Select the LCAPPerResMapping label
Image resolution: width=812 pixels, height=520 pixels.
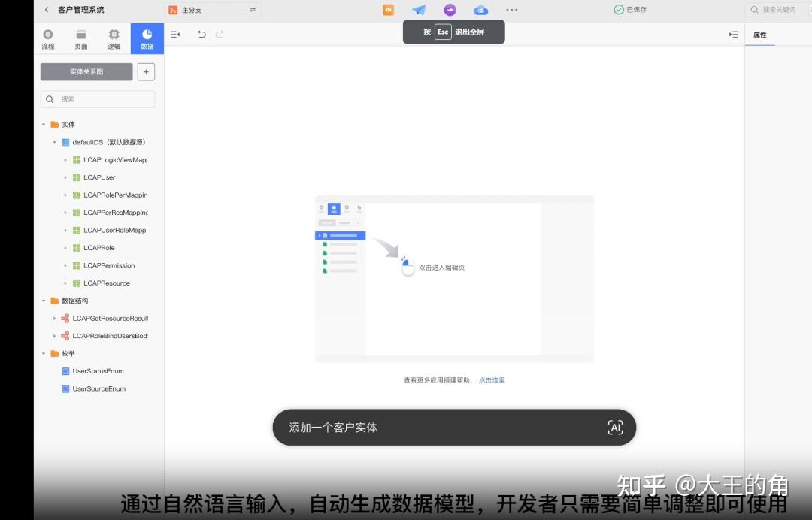click(116, 213)
